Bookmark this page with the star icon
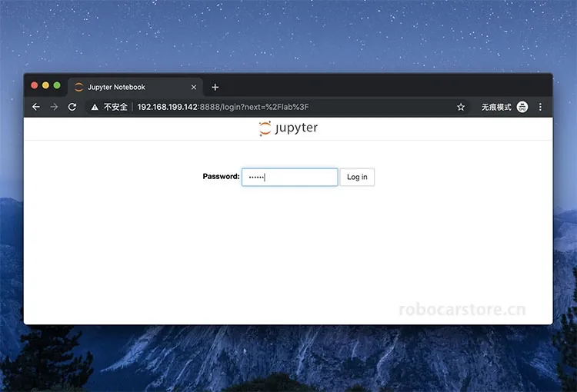The width and height of the screenshot is (577, 392). (461, 107)
